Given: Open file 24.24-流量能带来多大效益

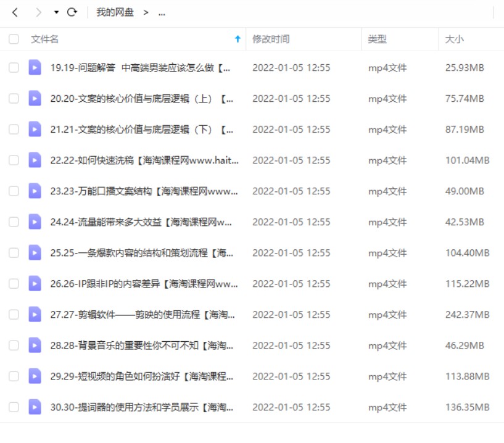Looking at the screenshot, I should tap(141, 222).
